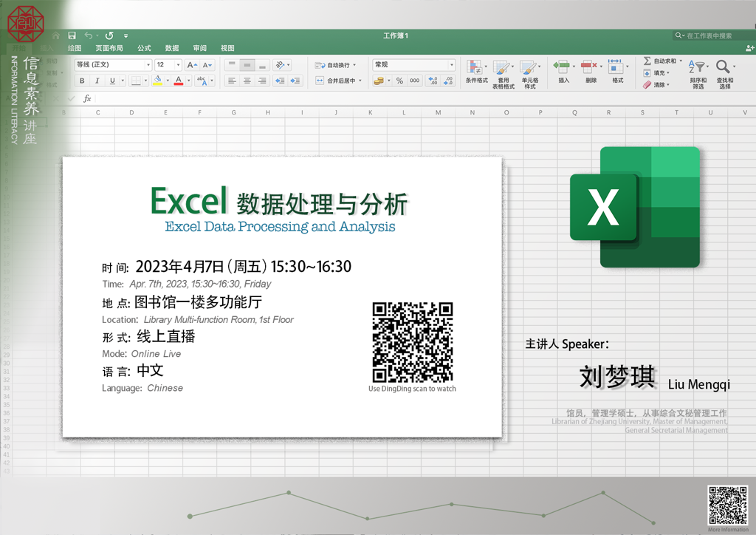Click the Sort and Filter (排序和筛选) icon
Image resolution: width=756 pixels, height=535 pixels.
click(x=697, y=67)
